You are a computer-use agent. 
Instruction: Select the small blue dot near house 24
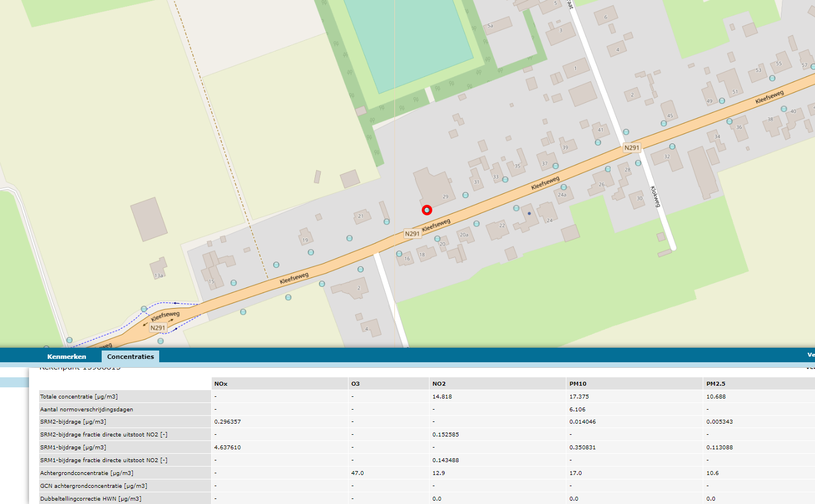click(529, 213)
